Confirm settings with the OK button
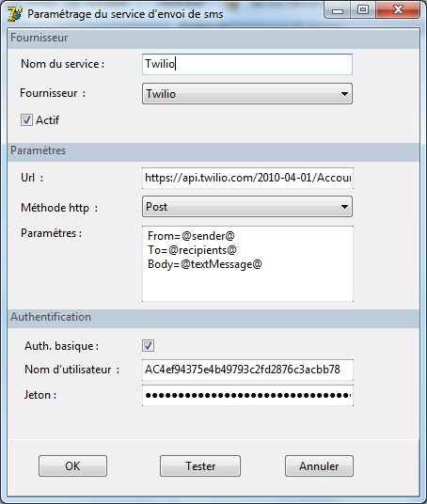The height and width of the screenshot is (504, 427). pos(72,466)
